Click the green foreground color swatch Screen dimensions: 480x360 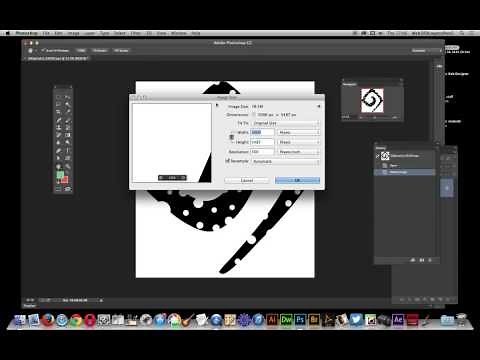pos(60,175)
